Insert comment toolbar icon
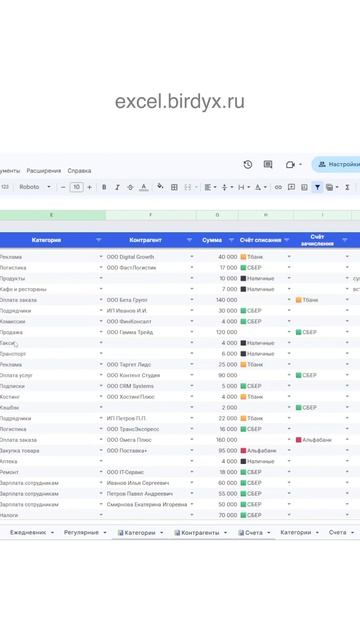Image resolution: width=360 pixels, height=640 pixels. [x=291, y=187]
